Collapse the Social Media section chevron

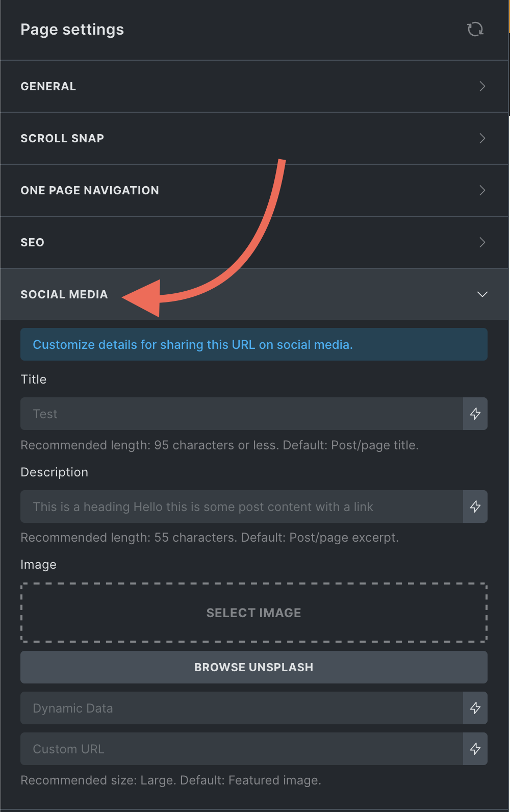pos(482,294)
